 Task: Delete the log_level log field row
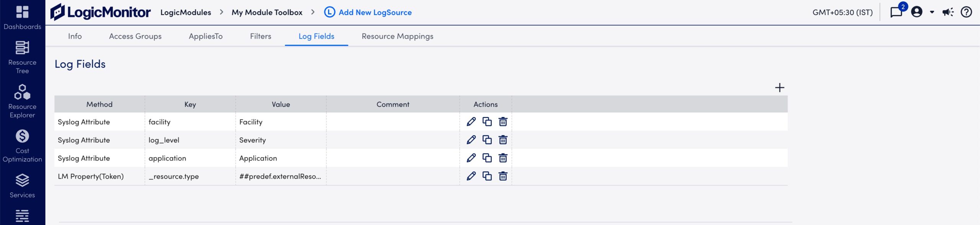coord(503,140)
